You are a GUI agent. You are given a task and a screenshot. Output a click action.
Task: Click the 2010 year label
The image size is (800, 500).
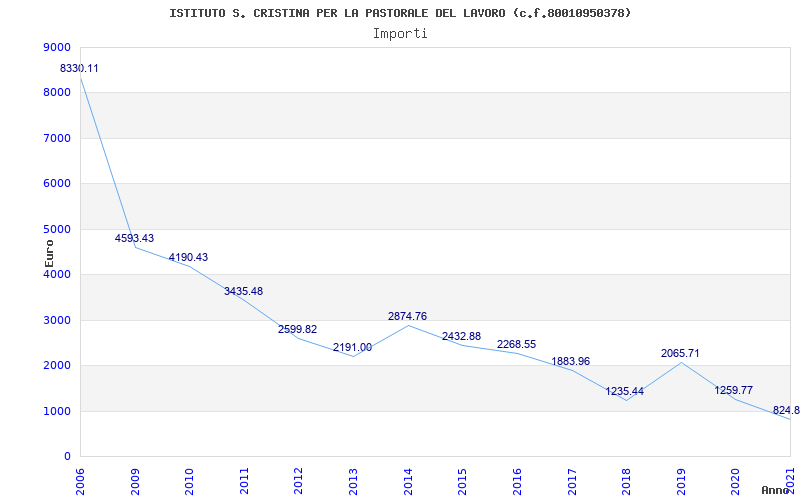(190, 481)
